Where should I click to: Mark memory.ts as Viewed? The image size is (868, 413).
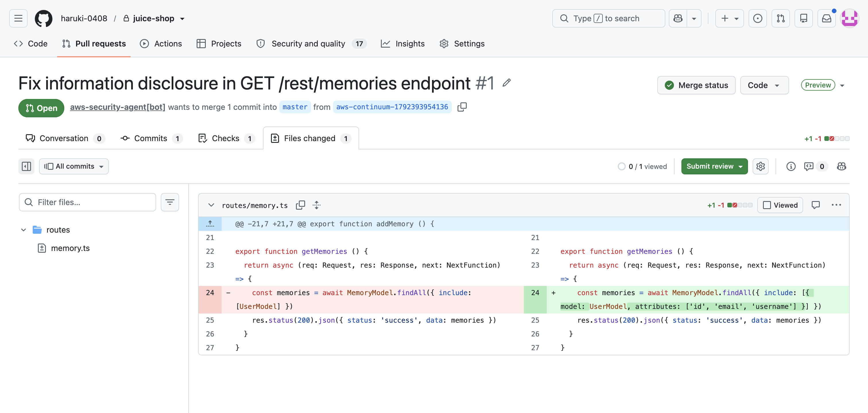tap(780, 205)
